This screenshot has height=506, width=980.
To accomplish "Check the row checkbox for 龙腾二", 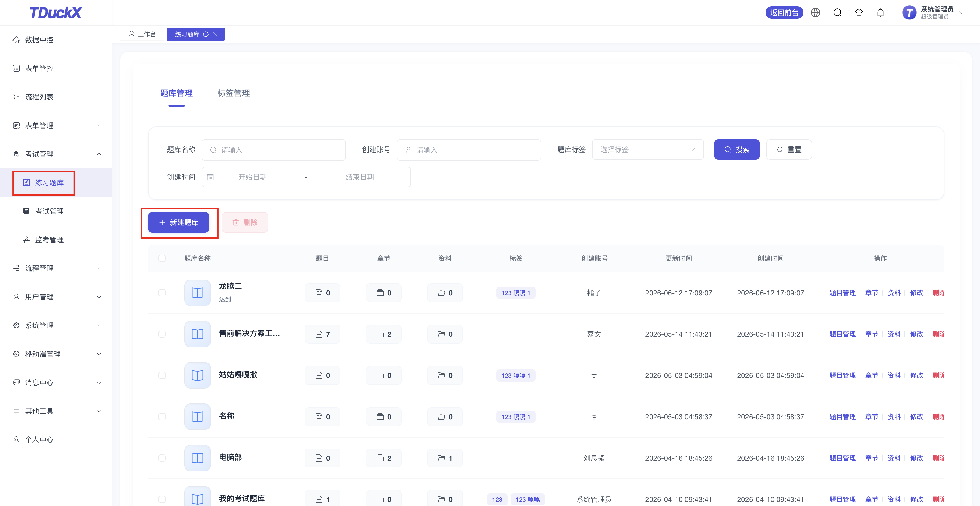I will (x=162, y=293).
